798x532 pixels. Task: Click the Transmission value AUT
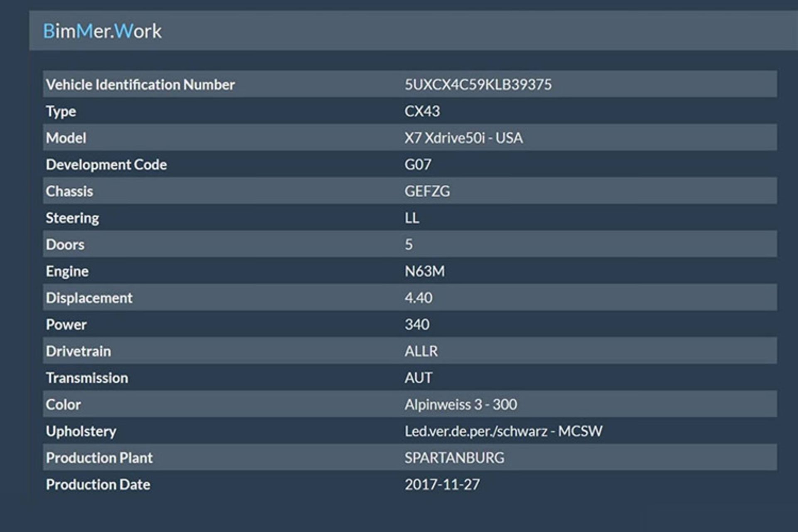tap(418, 378)
